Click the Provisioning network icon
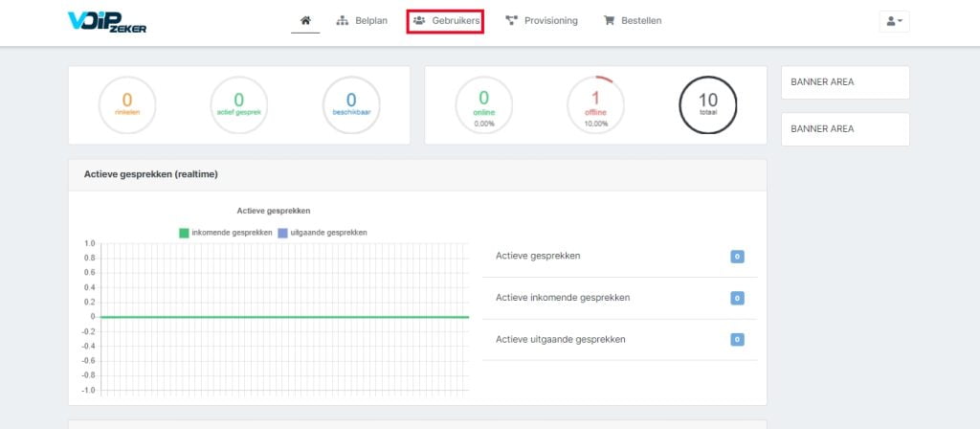Viewport: 980px width, 429px height. (512, 21)
